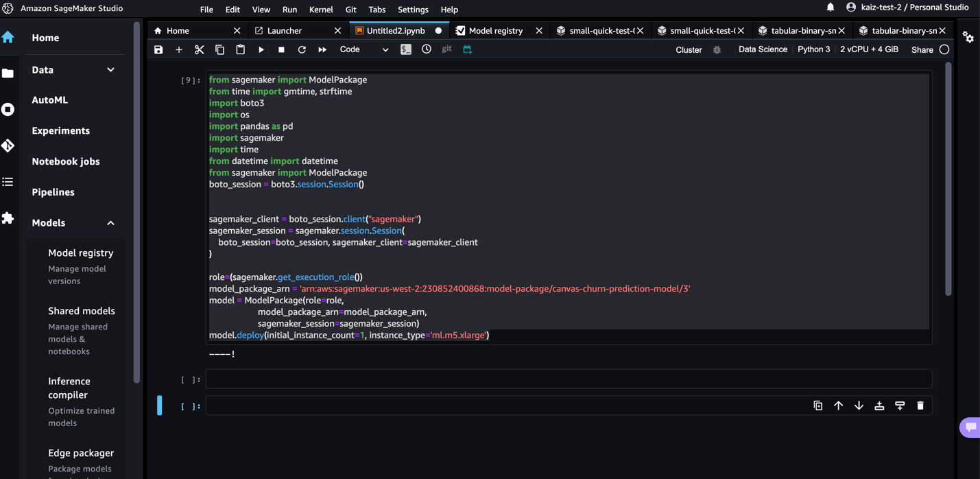Open running terminals and kernels icon
This screenshot has width=980, height=479.
pyautogui.click(x=8, y=109)
